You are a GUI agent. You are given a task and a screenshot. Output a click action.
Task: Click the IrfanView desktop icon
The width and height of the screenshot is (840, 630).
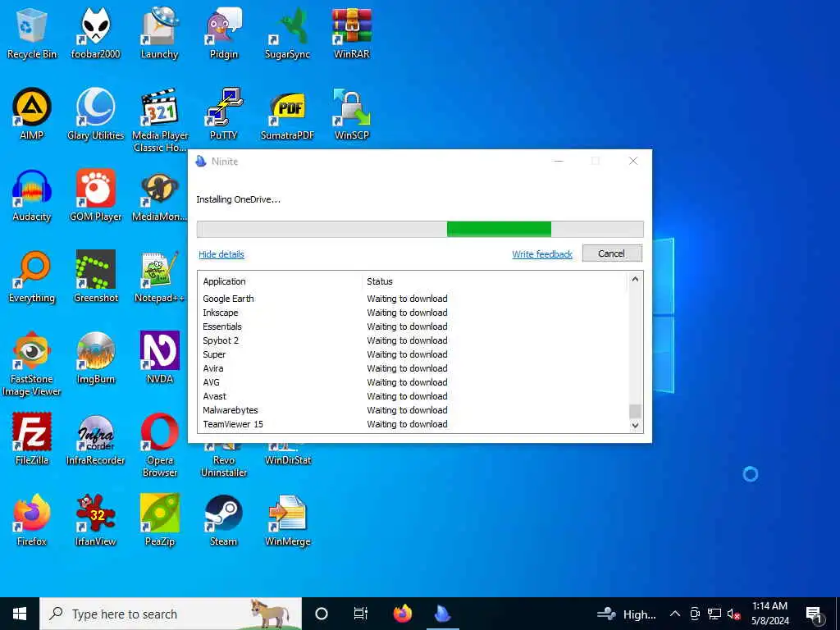pos(95,520)
